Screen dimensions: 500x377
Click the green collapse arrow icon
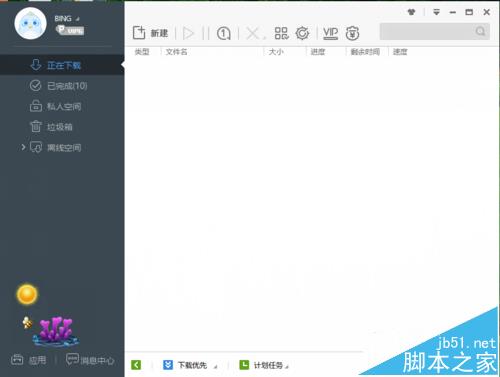[x=136, y=365]
